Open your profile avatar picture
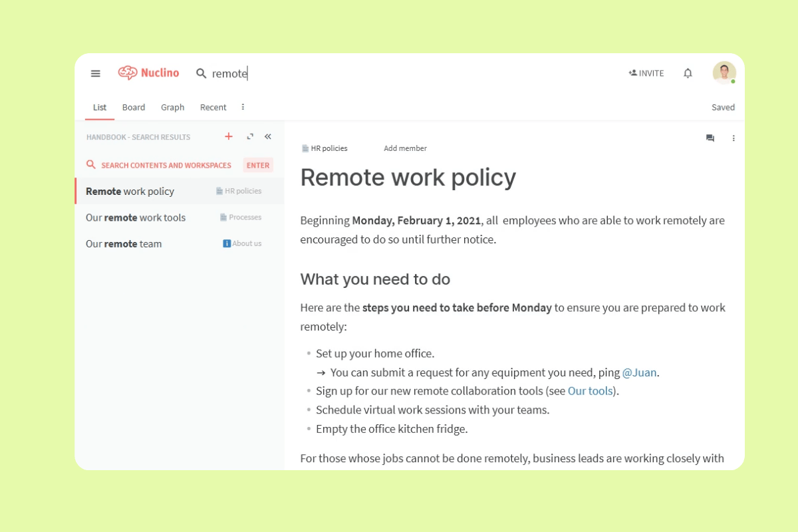 tap(724, 72)
